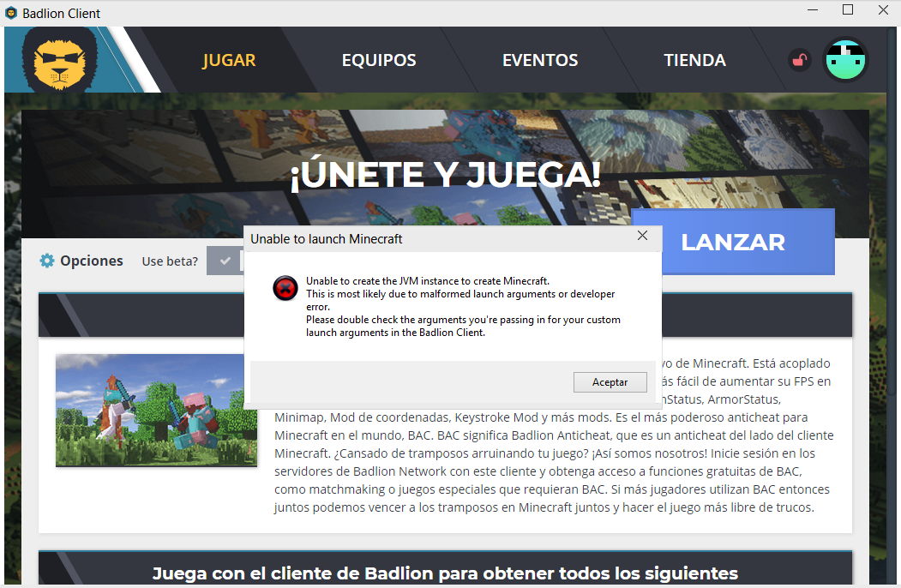Click the red error icon in dialog
Viewport: 901px width, 588px height.
(285, 288)
